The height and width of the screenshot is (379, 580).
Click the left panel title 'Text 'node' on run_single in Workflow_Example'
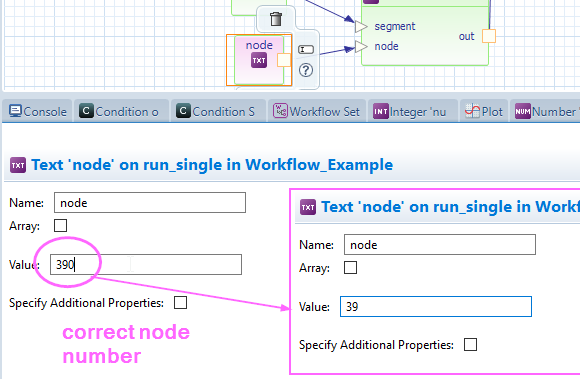(212, 165)
